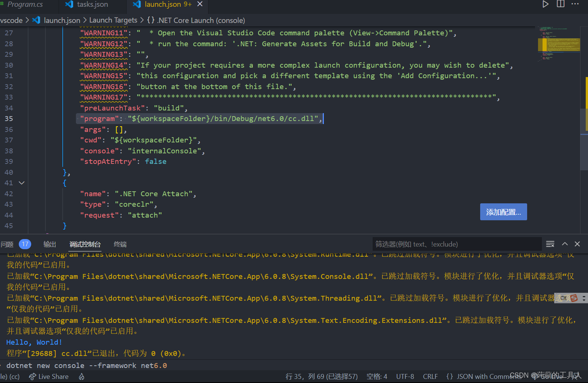Collapse the code block at line 41

coord(22,183)
